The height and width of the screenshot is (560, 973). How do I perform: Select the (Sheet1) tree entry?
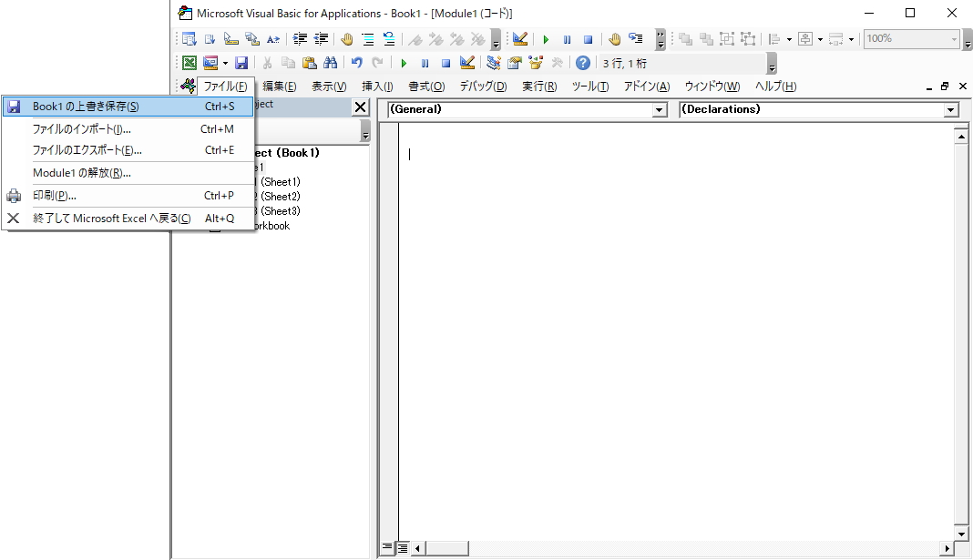click(281, 182)
